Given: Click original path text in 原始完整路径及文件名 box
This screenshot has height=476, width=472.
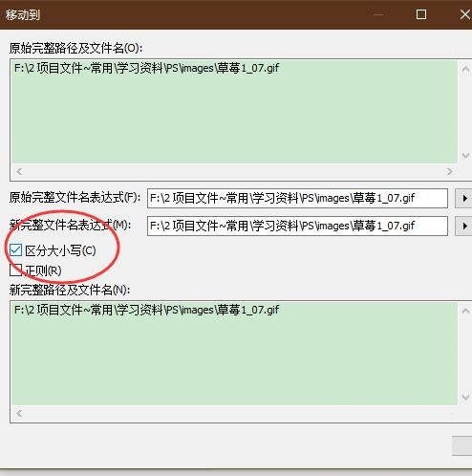Looking at the screenshot, I should coord(146,68).
